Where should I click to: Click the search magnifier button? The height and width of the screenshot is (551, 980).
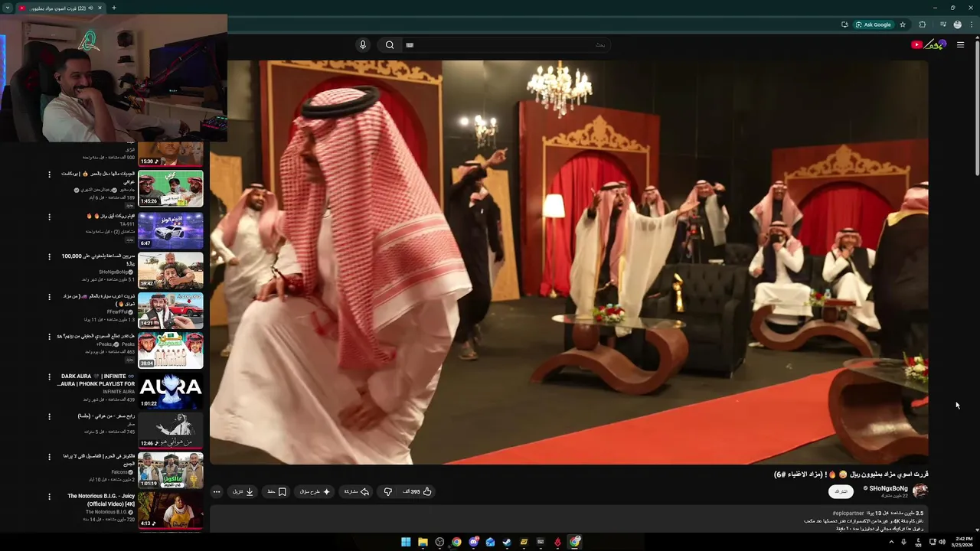[390, 44]
